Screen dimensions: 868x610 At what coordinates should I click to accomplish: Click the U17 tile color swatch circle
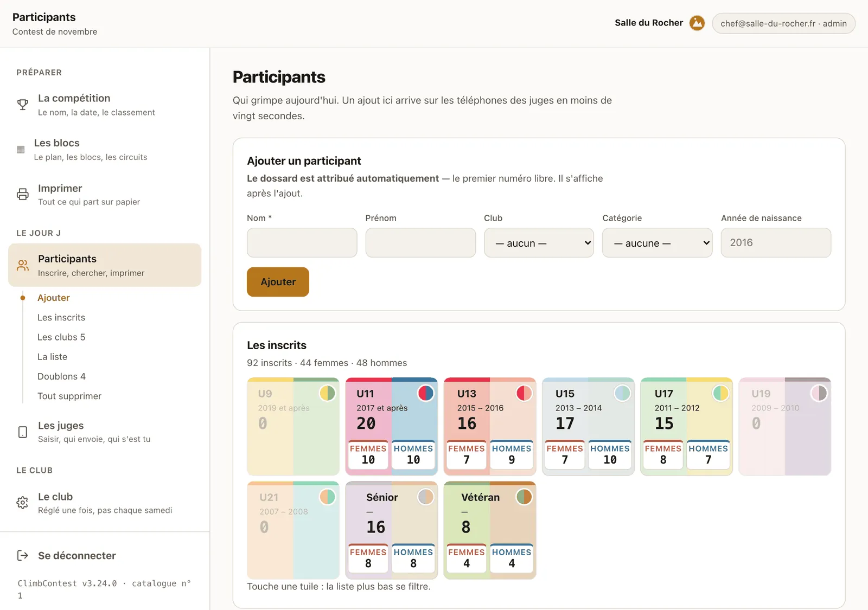pos(720,393)
